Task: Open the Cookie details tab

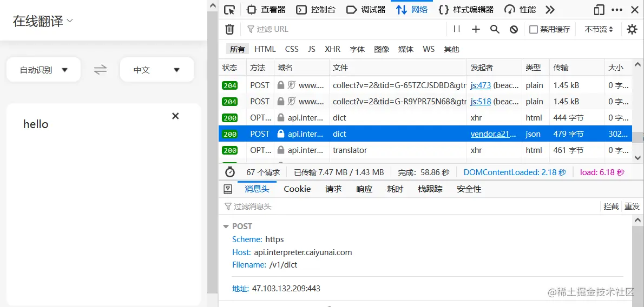Action: 297,189
